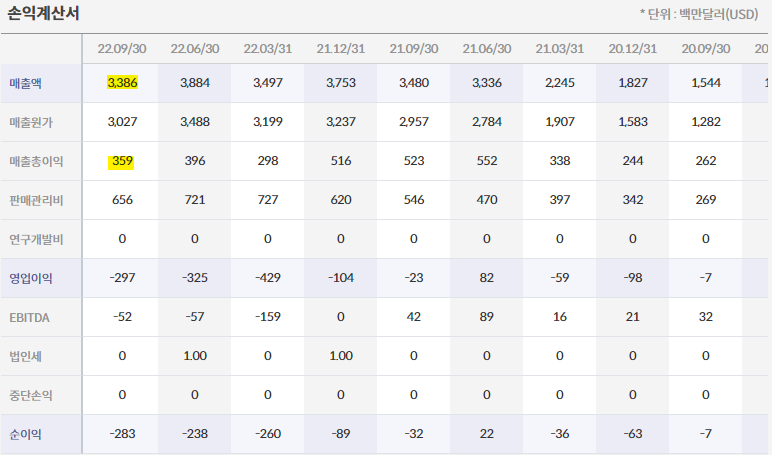The width and height of the screenshot is (772, 455).
Task: Click the 21.03/31 column header
Action: (x=559, y=49)
